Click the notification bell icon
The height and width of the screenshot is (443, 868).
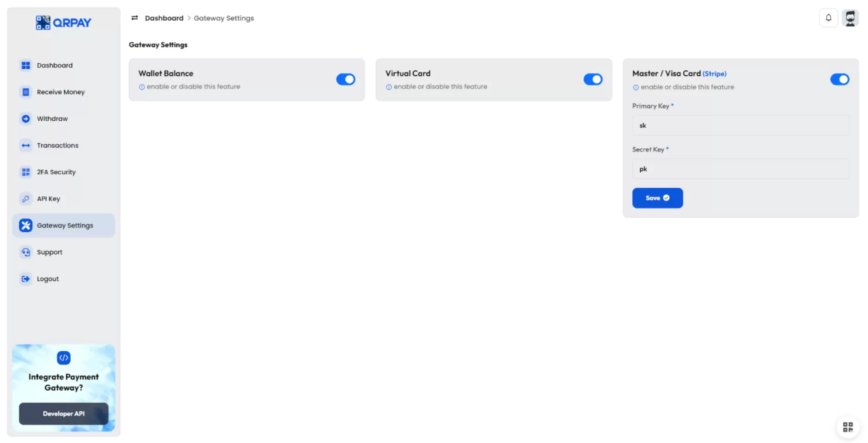click(828, 18)
